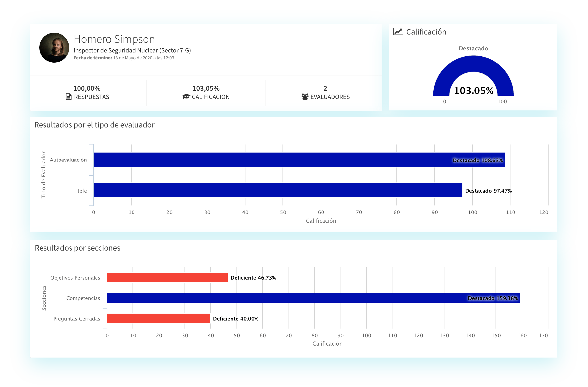Click the 'Resultados por secciones' panel title

click(78, 248)
